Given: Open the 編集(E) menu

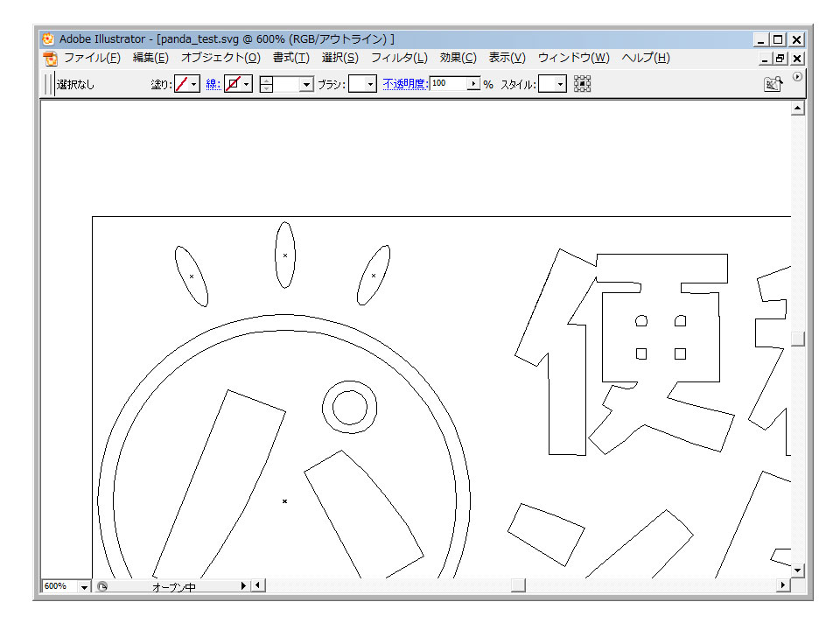Looking at the screenshot, I should (150, 58).
